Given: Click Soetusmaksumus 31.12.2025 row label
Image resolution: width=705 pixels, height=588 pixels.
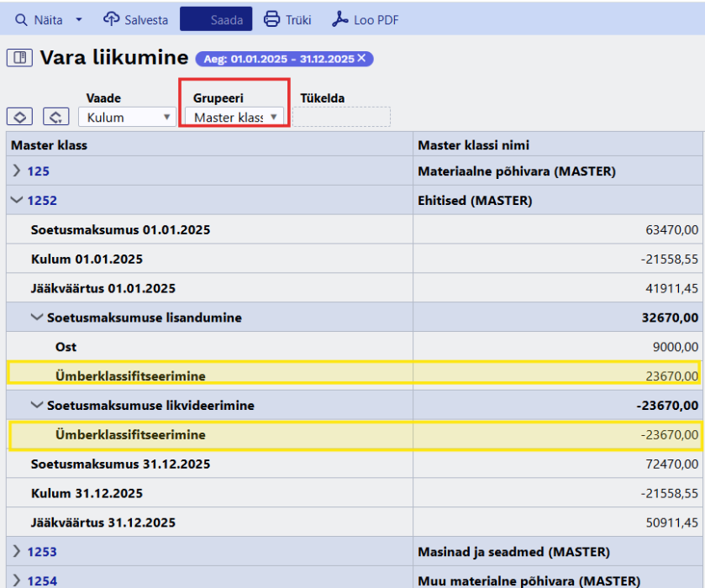Looking at the screenshot, I should (120, 464).
